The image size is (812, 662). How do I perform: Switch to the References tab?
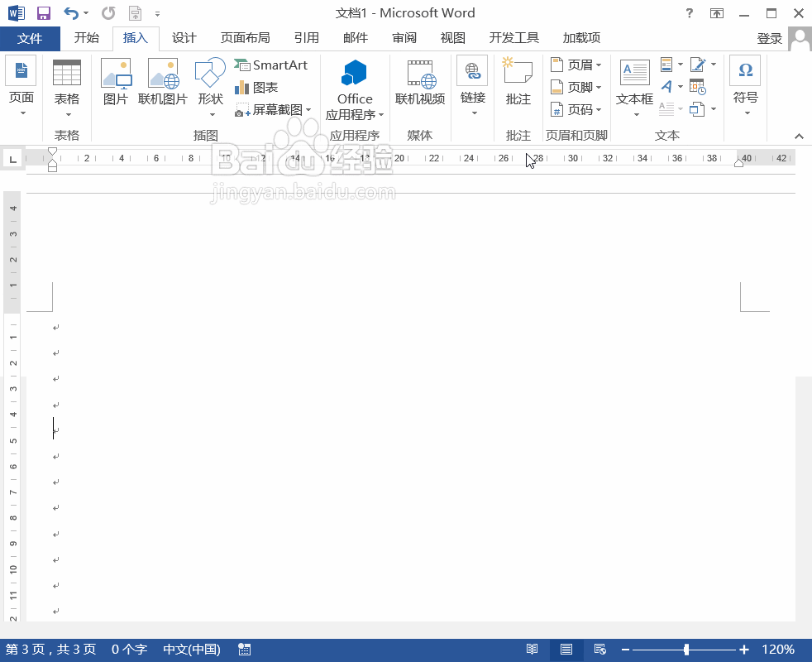[x=307, y=38]
